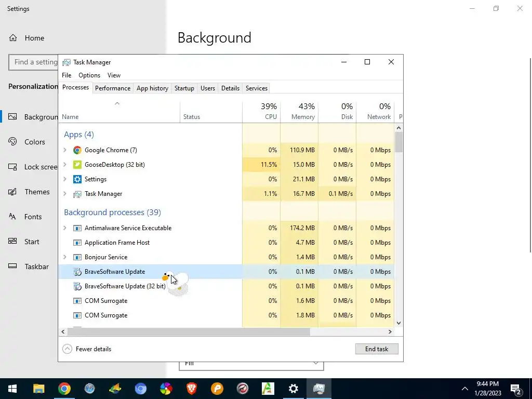Open Lock screen icon in Settings sidebar

click(x=12, y=167)
